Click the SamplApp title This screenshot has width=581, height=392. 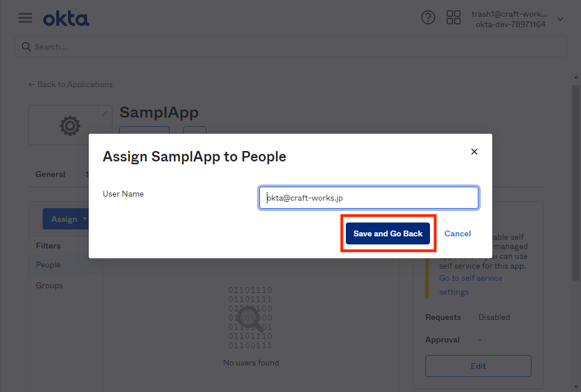click(159, 112)
